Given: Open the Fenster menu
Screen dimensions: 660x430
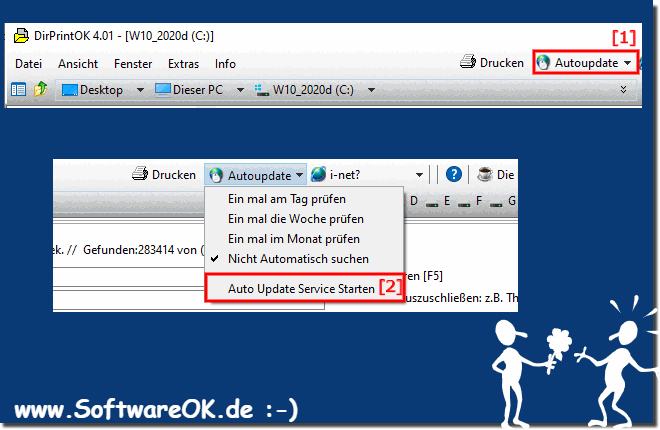Looking at the screenshot, I should pyautogui.click(x=133, y=64).
